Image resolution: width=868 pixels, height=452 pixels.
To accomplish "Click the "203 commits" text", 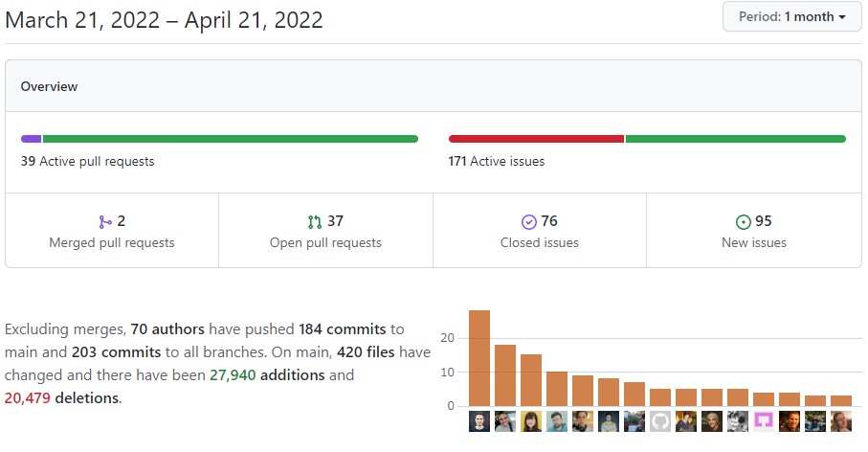I will coord(116,352).
